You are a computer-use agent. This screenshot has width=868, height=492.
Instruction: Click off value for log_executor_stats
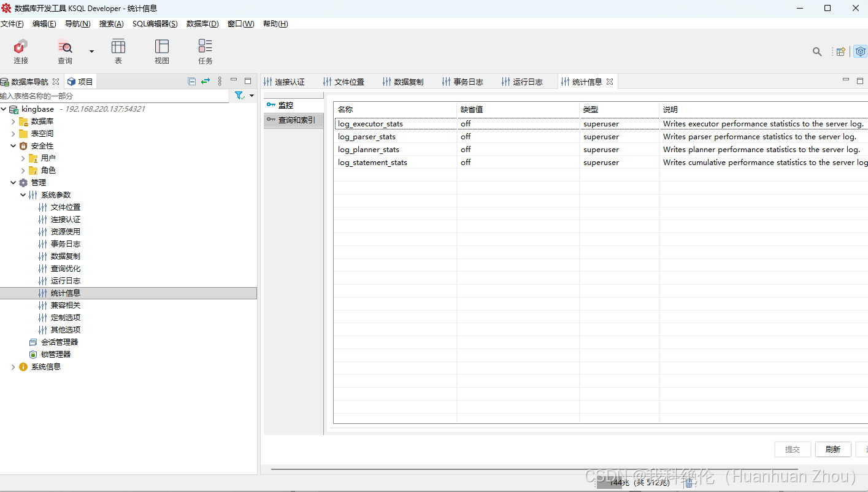coord(466,124)
